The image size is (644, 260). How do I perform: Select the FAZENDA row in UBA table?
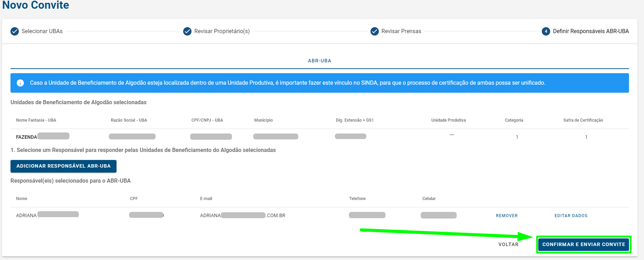pyautogui.click(x=27, y=137)
